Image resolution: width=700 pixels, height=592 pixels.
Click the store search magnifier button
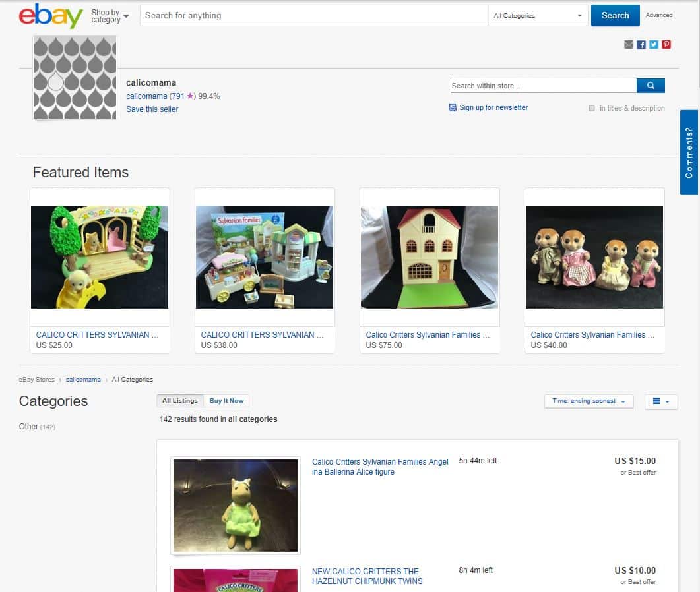tap(651, 85)
